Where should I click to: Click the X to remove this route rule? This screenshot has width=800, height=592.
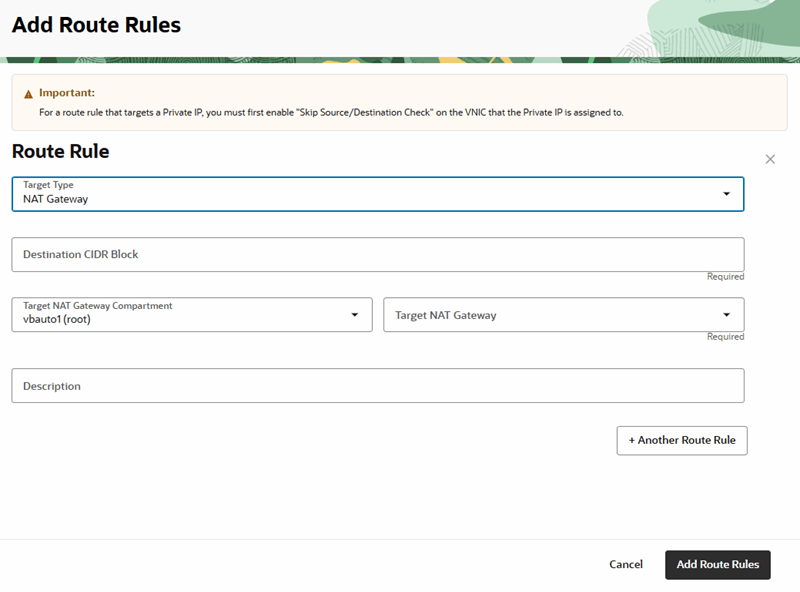770,158
